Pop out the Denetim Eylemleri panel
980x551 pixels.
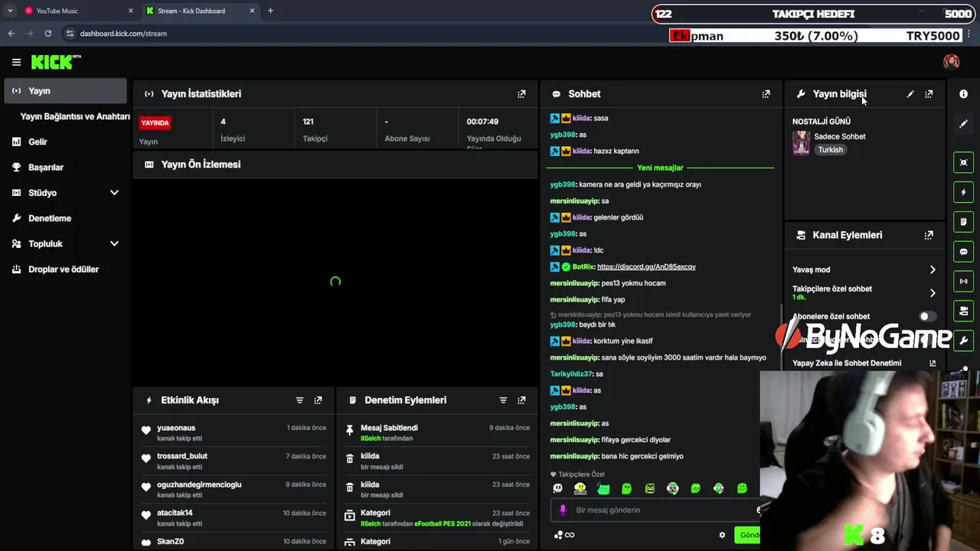pos(521,400)
